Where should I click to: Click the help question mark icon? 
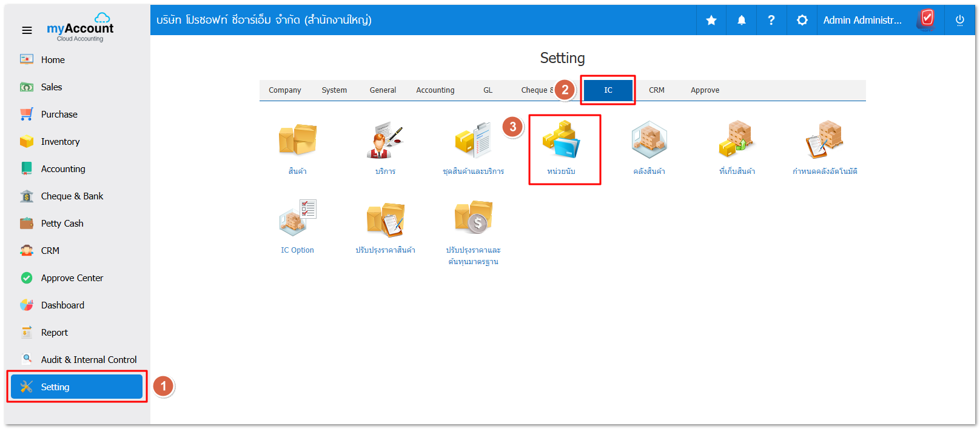771,21
